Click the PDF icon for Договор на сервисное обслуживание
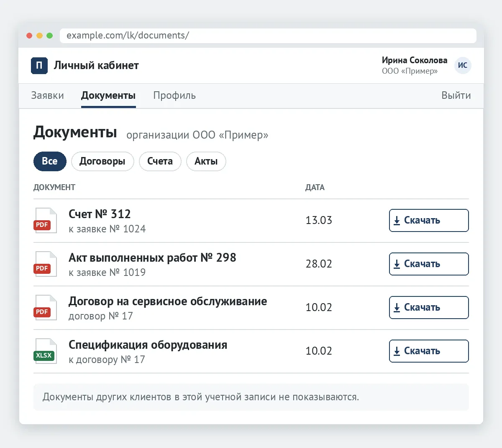 [45, 308]
